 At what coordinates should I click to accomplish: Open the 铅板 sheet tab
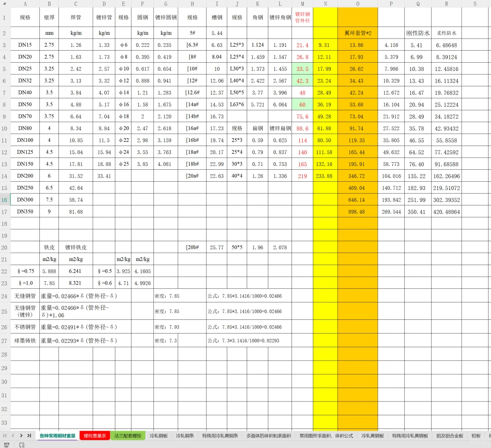(476, 436)
